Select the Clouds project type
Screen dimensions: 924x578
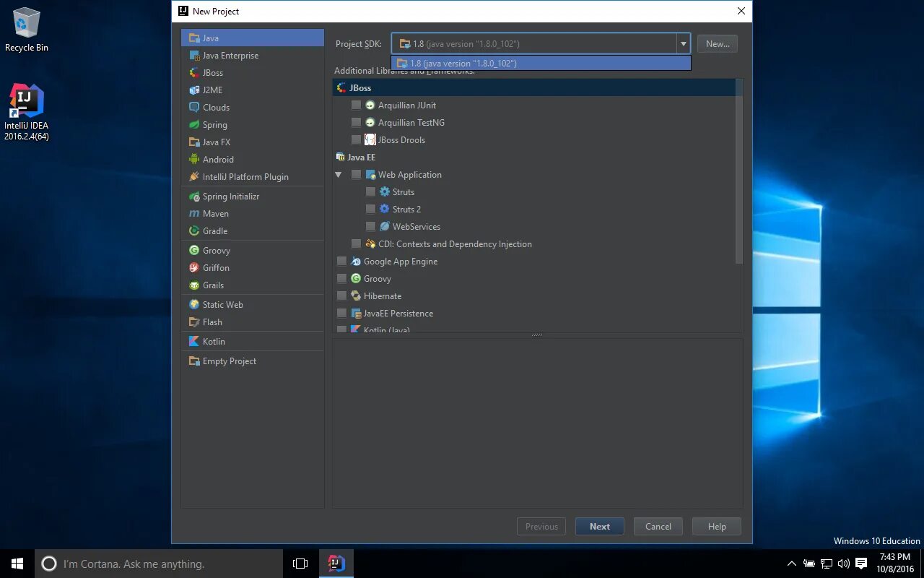253,107
